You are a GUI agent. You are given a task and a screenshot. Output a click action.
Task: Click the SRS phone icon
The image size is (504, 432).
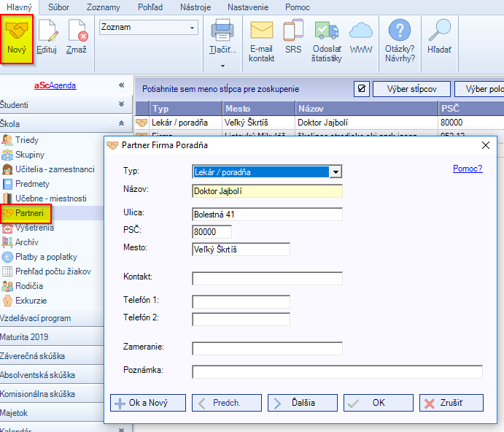point(293,30)
